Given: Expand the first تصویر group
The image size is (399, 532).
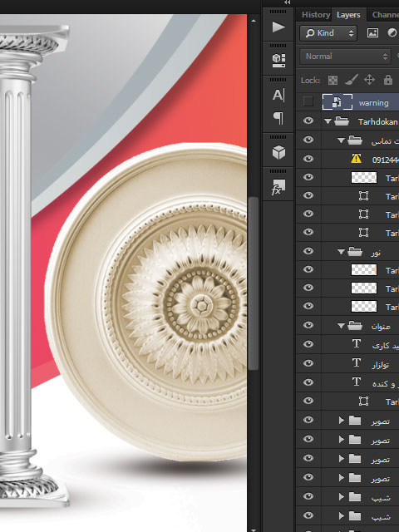Looking at the screenshot, I should (x=341, y=421).
